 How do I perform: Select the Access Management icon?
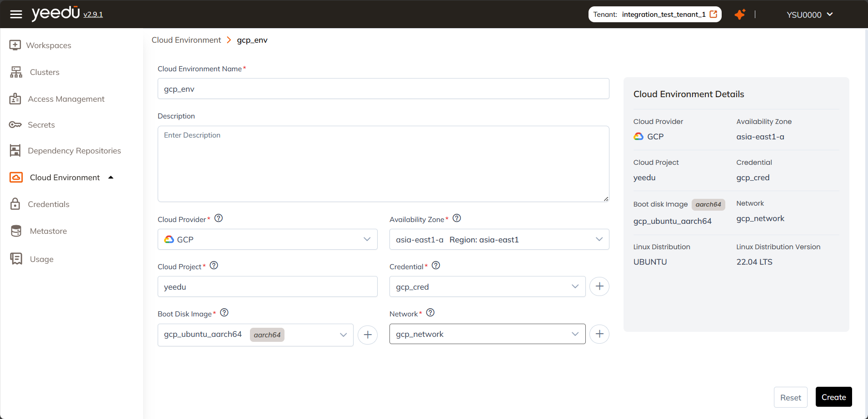pyautogui.click(x=16, y=99)
